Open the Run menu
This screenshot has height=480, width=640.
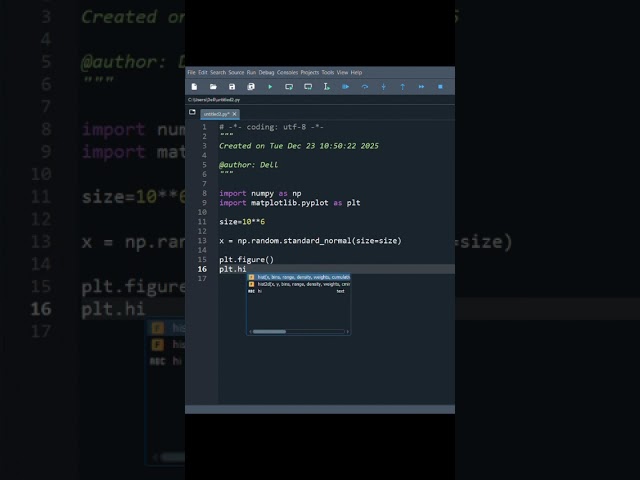pyautogui.click(x=251, y=72)
